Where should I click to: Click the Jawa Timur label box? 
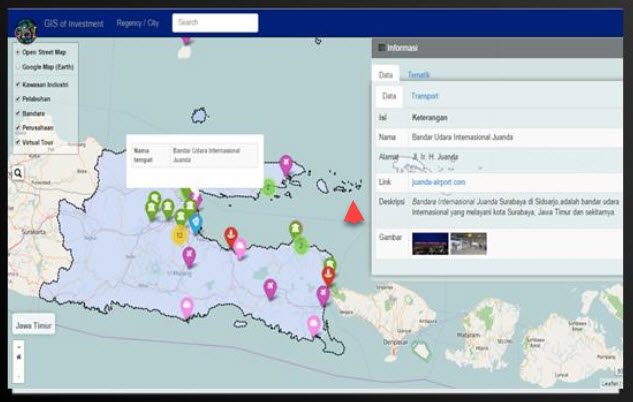tap(34, 325)
